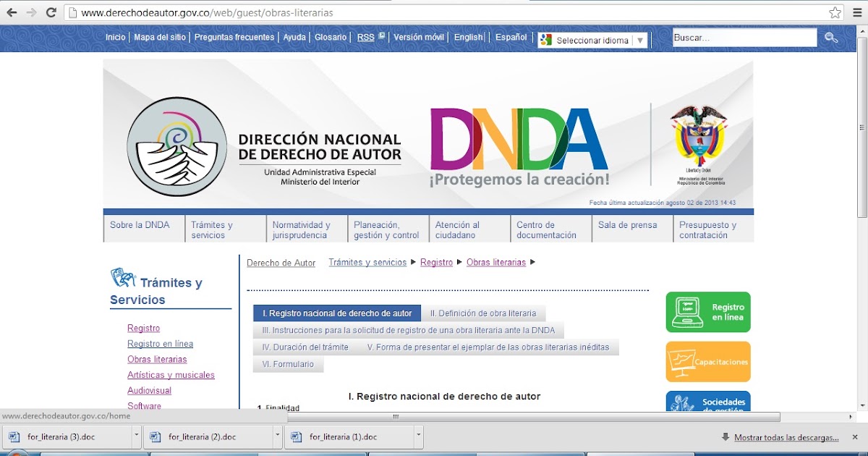
Task: Expand options for for_literaria (2).doc download
Action: coord(278,437)
